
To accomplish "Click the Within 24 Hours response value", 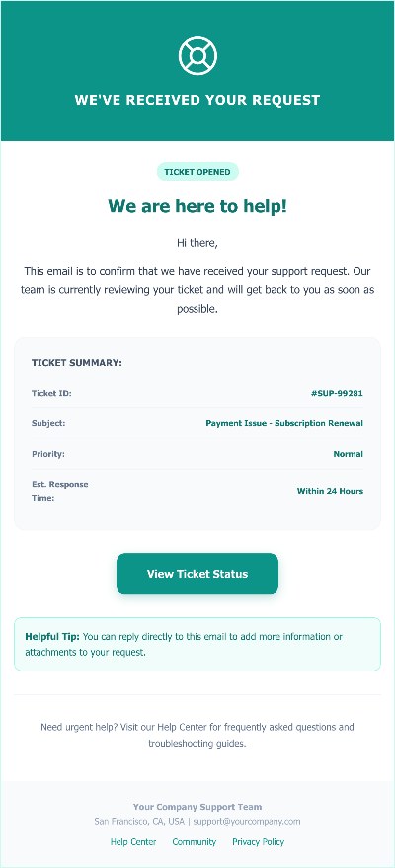I will [x=330, y=491].
